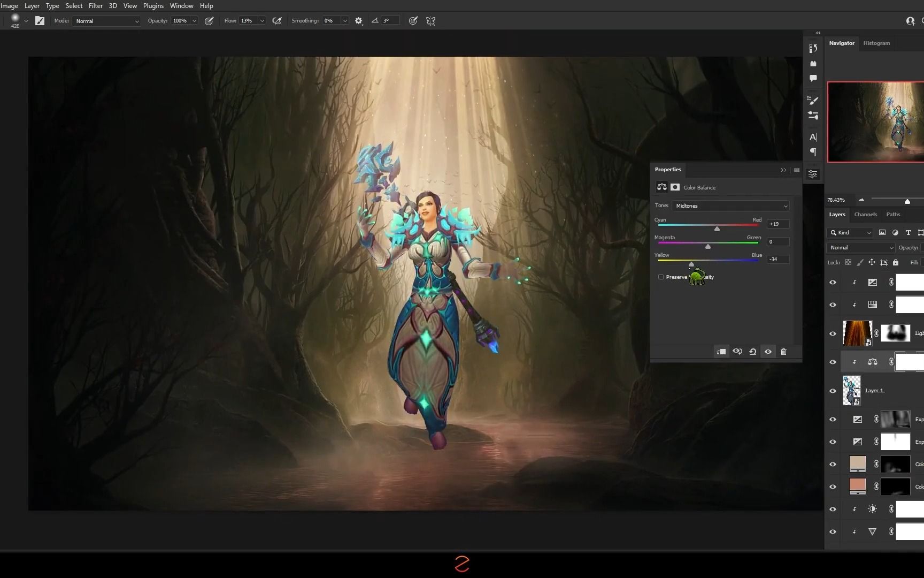Screen dimensions: 924x578
Task: Hide the Color Balance adjustment layer
Action: (x=833, y=362)
